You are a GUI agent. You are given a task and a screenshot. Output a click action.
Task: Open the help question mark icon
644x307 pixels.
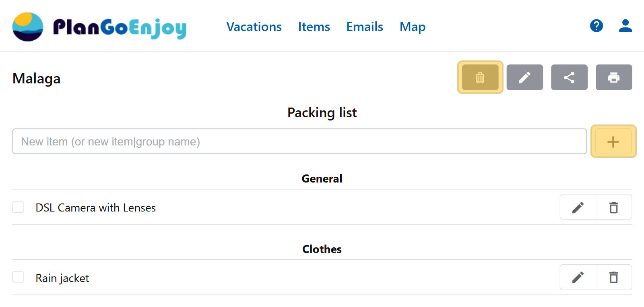coord(596,26)
